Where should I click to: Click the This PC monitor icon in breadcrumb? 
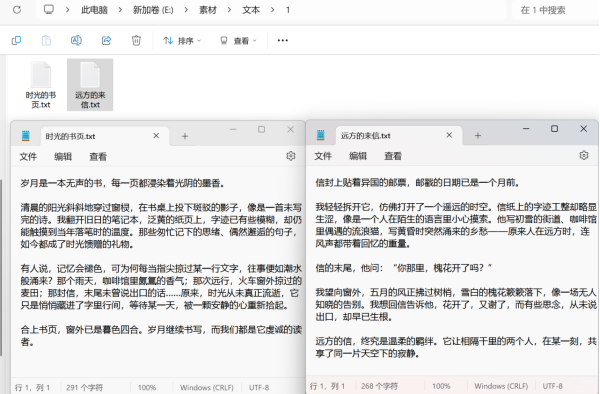(x=49, y=10)
